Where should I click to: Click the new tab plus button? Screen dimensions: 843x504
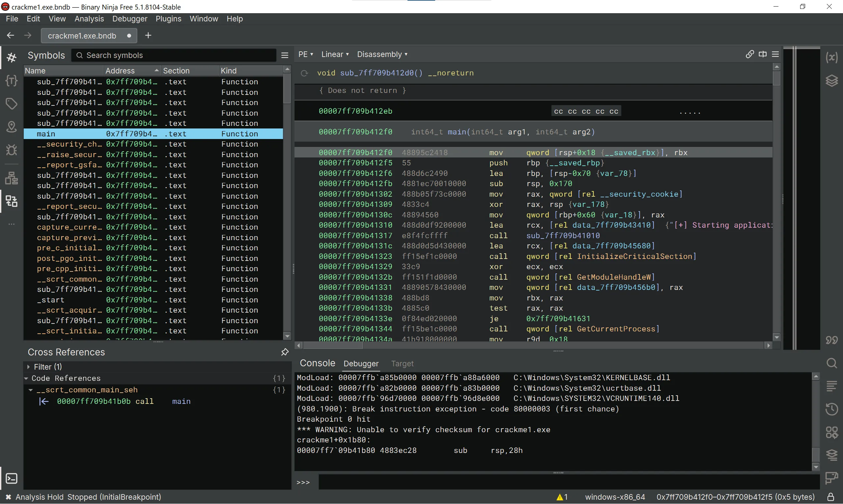148,35
